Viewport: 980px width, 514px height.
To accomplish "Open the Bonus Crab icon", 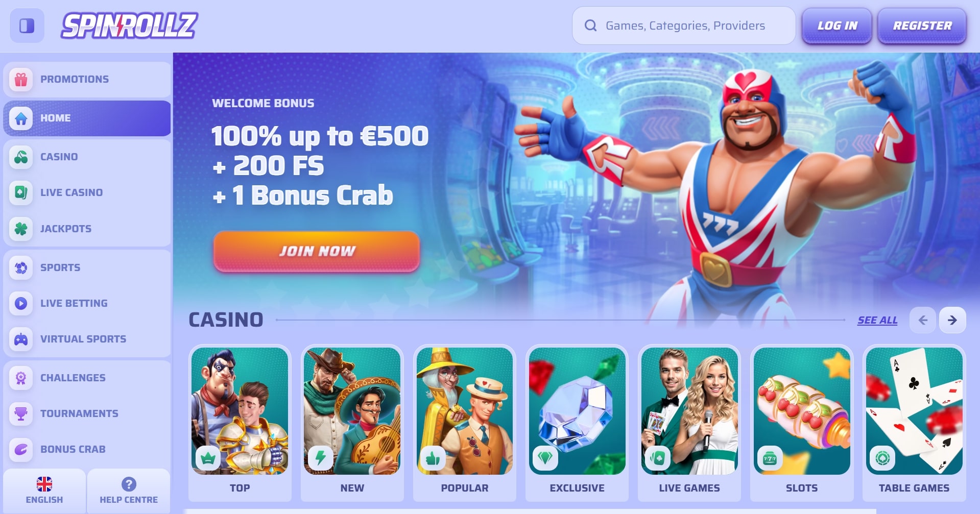I will [21, 449].
